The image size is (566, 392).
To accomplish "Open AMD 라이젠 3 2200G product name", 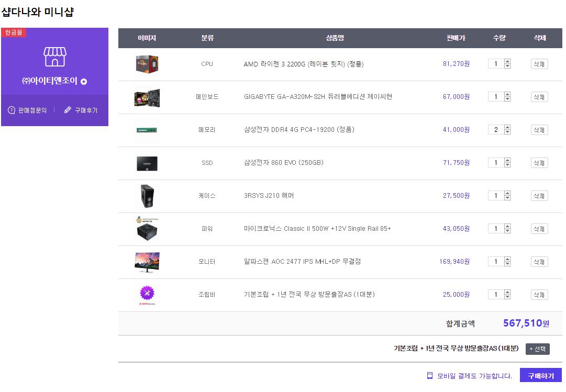I will 304,64.
